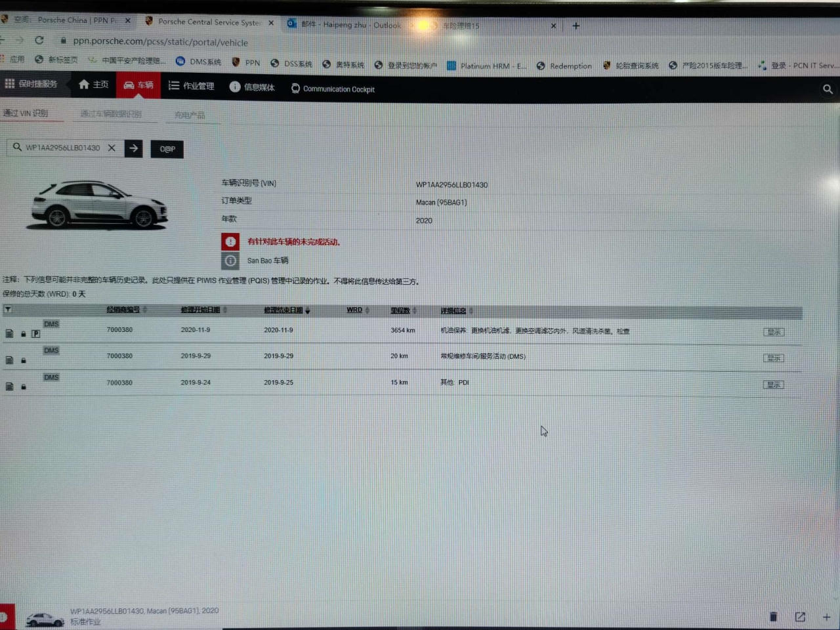Image resolution: width=840 pixels, height=630 pixels.
Task: Click the small car thumbnail in bottom bar
Action: pos(45,618)
